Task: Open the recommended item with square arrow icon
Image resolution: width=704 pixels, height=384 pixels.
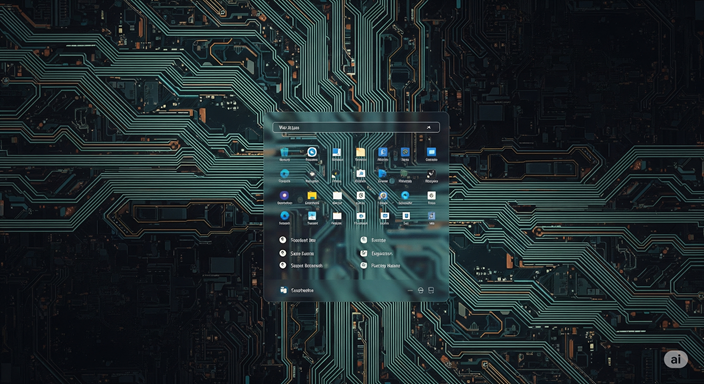Action: coord(364,253)
